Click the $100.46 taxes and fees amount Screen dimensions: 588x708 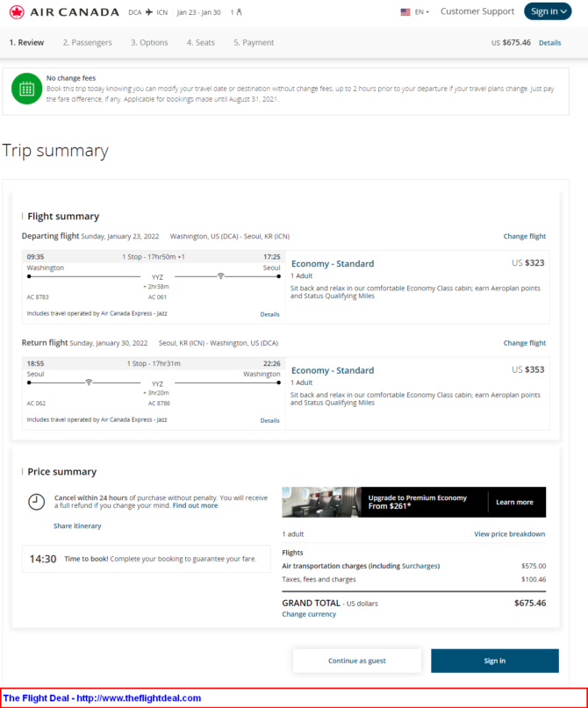click(534, 579)
